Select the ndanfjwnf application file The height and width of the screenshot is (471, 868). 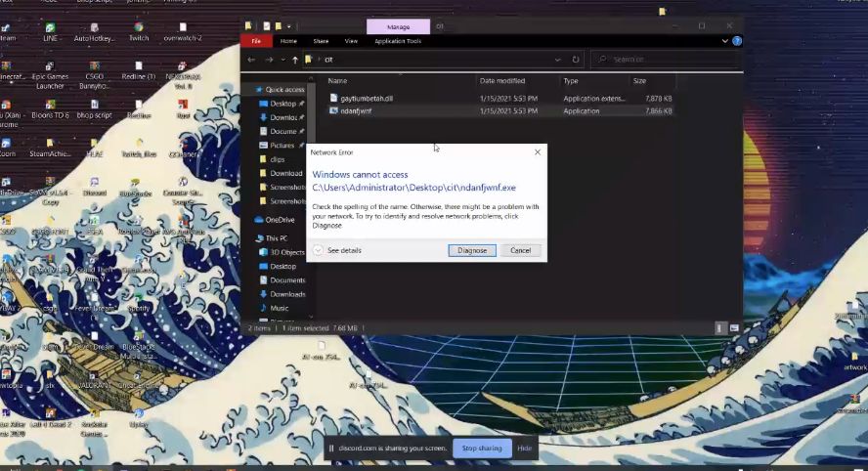pyautogui.click(x=356, y=110)
